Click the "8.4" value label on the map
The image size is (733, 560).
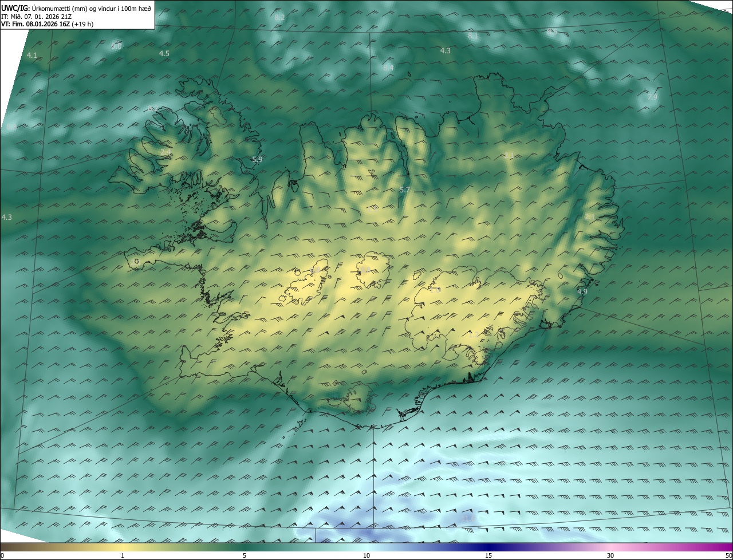click(389, 67)
